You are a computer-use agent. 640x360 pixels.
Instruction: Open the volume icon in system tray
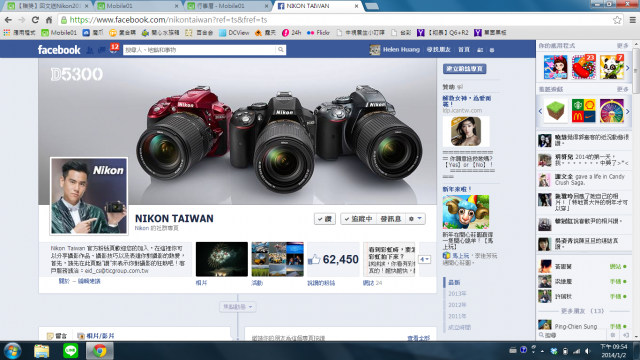[x=587, y=351]
